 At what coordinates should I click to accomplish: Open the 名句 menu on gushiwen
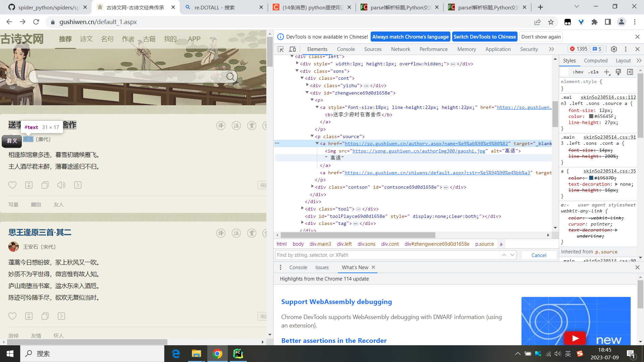107,39
